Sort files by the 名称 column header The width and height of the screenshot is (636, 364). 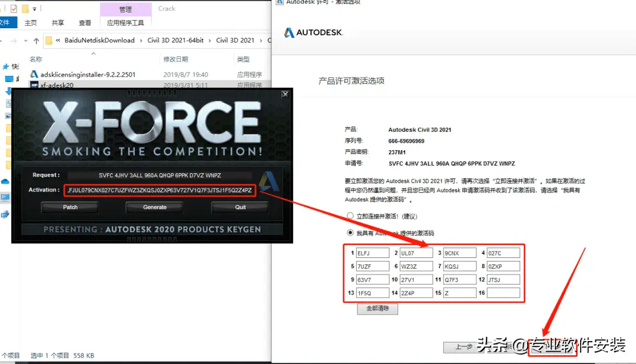(36, 59)
